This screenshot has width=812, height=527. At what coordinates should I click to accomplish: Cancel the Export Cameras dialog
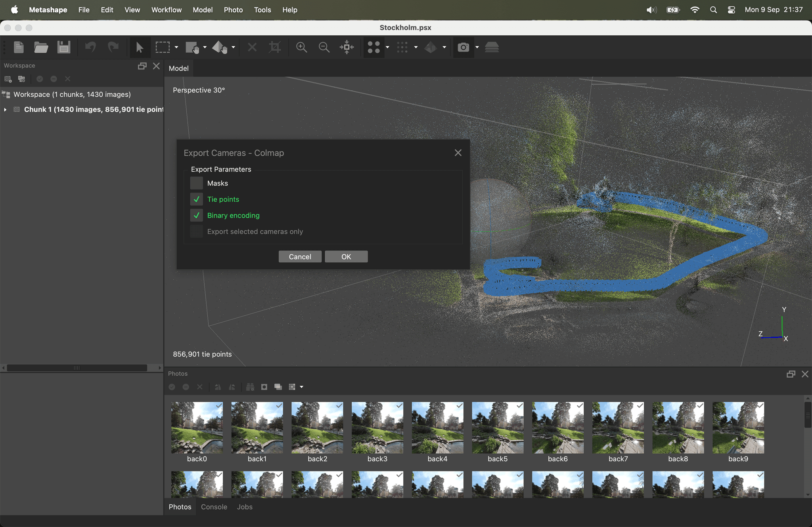(x=300, y=256)
